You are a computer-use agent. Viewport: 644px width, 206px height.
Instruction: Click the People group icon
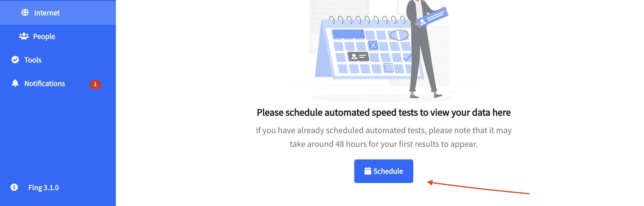pos(24,36)
